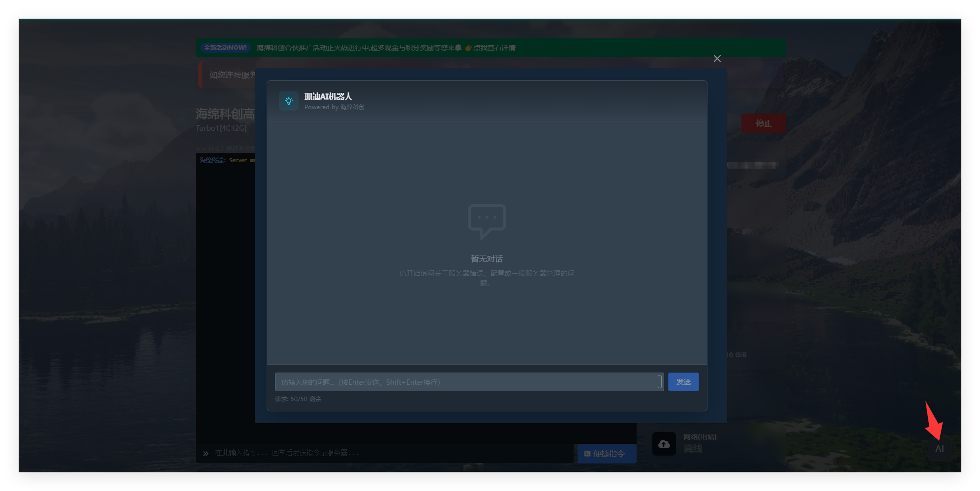Click the 全新活动NOW! badge
The width and height of the screenshot is (980, 491).
tap(226, 48)
